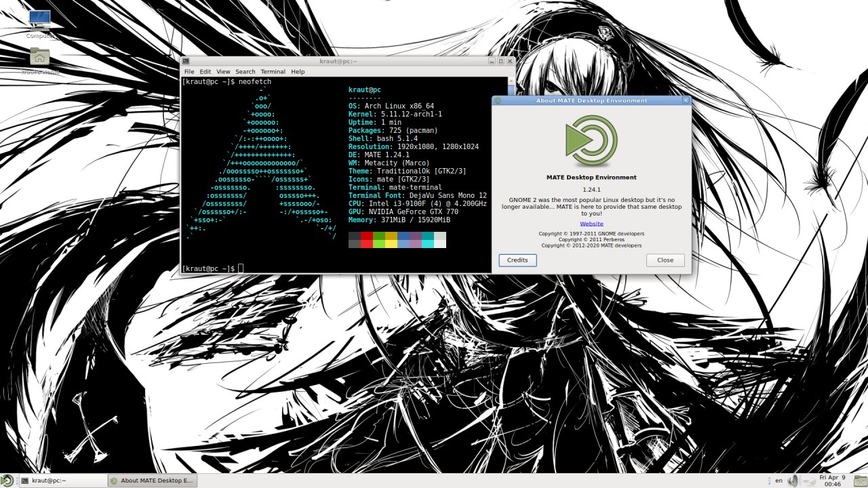Click the 'Memory: 371MiB / 15920MiB' line

pos(399,220)
